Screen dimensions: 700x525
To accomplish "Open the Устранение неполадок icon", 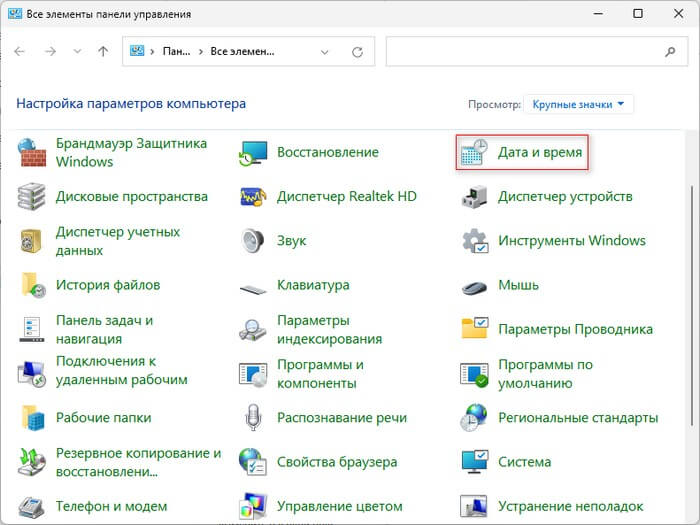I will [x=474, y=506].
